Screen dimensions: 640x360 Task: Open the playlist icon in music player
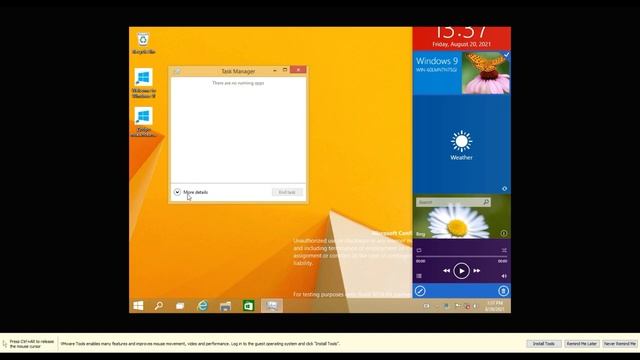pos(419,276)
